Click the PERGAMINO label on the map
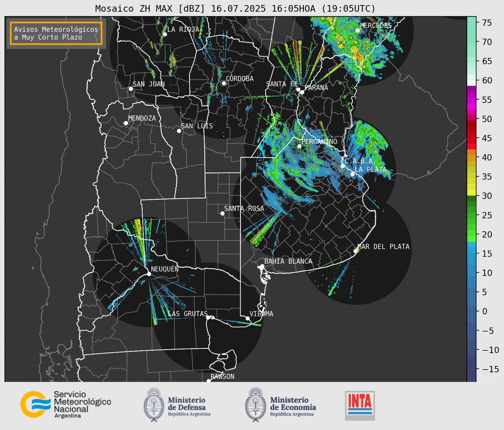This screenshot has height=430, width=504. tap(319, 142)
